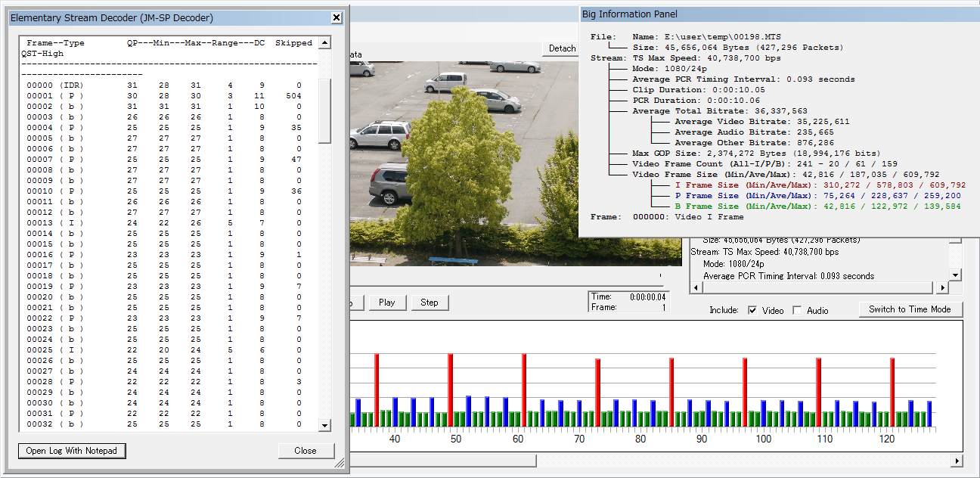Click the Detach button
This screenshot has height=478, width=980.
coord(561,48)
